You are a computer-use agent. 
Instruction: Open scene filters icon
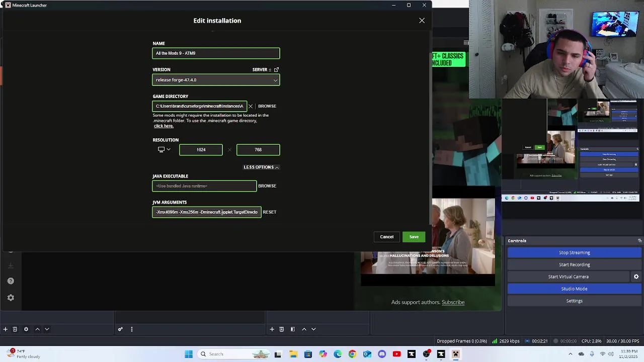[x=293, y=329]
